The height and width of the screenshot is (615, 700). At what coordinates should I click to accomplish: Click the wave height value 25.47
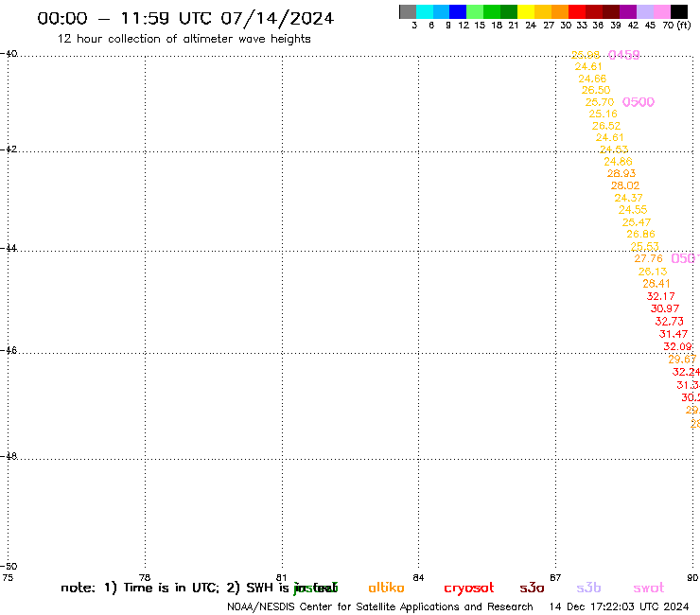pyautogui.click(x=637, y=222)
